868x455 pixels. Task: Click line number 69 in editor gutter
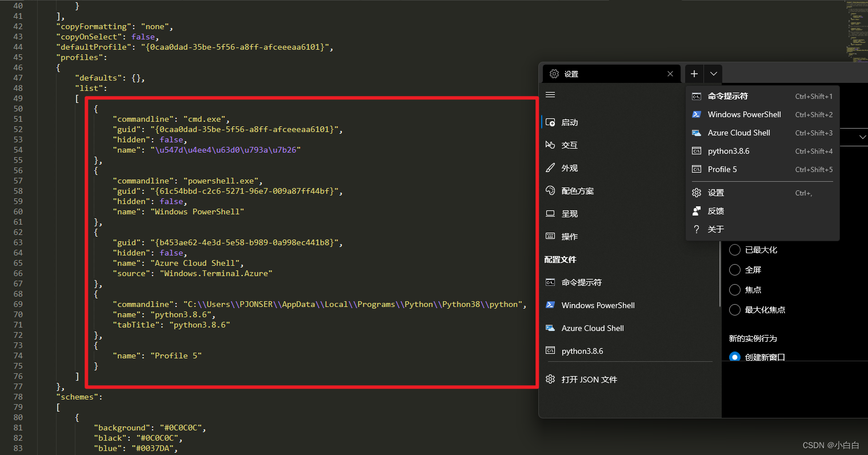tap(18, 304)
